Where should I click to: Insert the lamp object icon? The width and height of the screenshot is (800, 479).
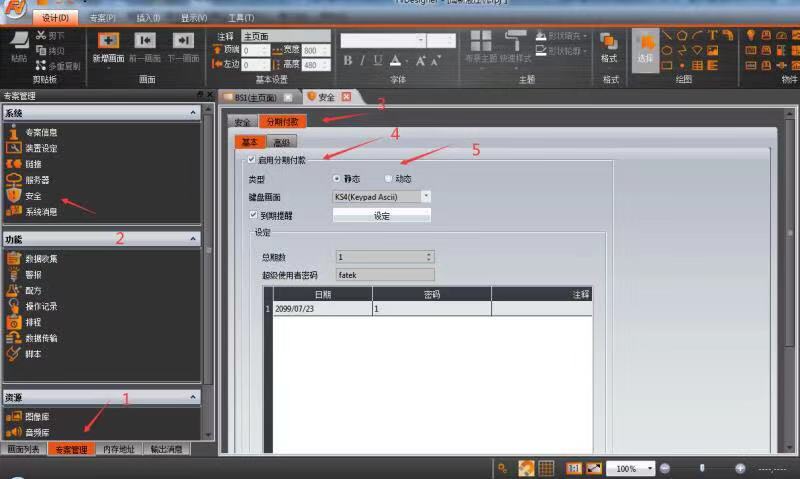click(x=751, y=35)
